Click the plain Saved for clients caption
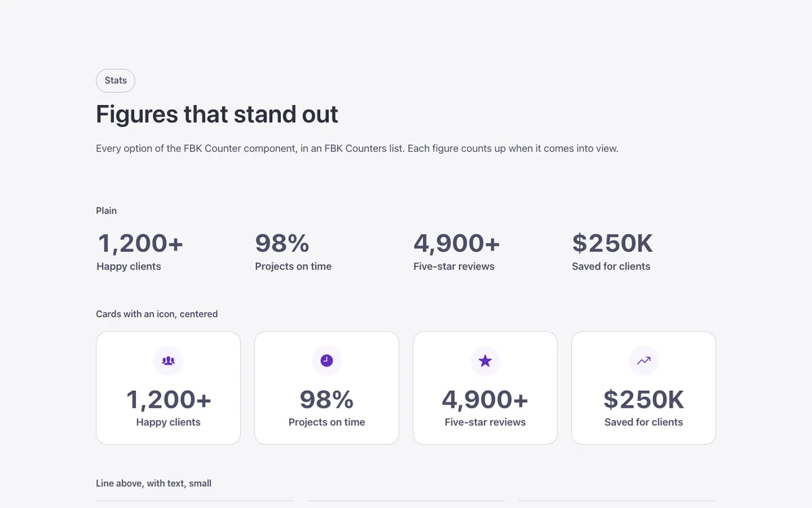This screenshot has width=812, height=508. (x=611, y=266)
